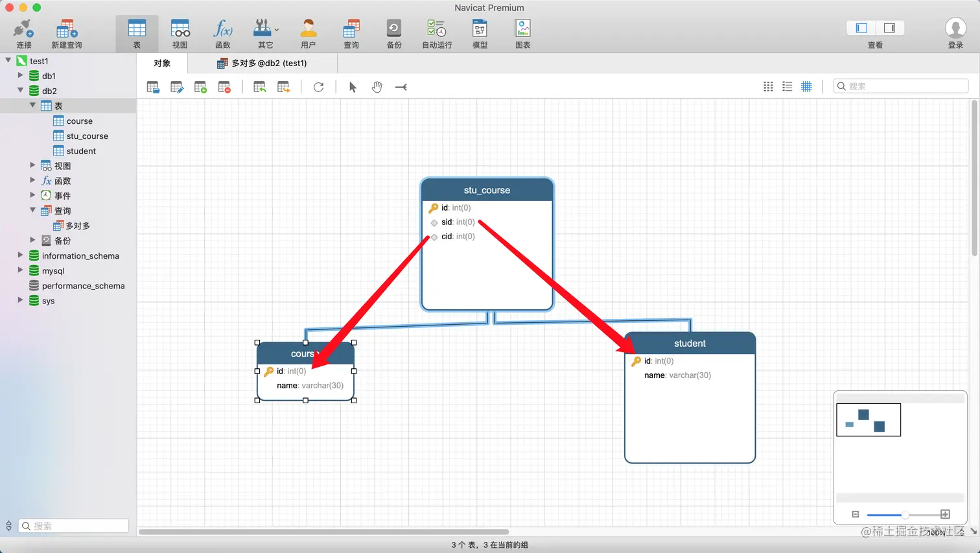Switch to icon grid view
This screenshot has height=553, width=980.
click(768, 86)
